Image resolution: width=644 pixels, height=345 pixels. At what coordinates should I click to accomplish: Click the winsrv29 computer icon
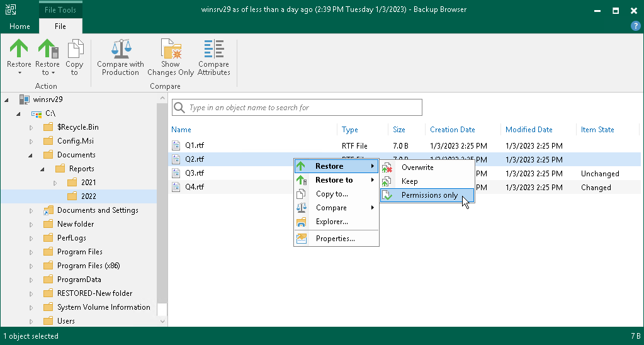tap(24, 99)
